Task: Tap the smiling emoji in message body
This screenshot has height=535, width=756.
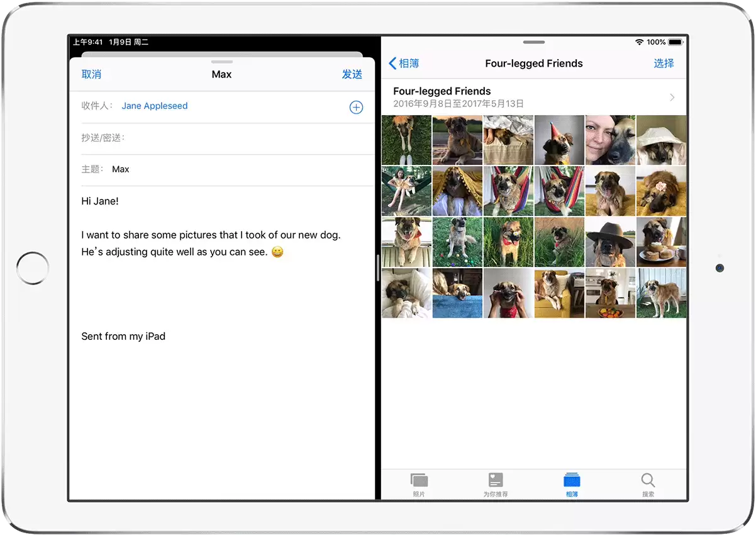Action: tap(277, 252)
